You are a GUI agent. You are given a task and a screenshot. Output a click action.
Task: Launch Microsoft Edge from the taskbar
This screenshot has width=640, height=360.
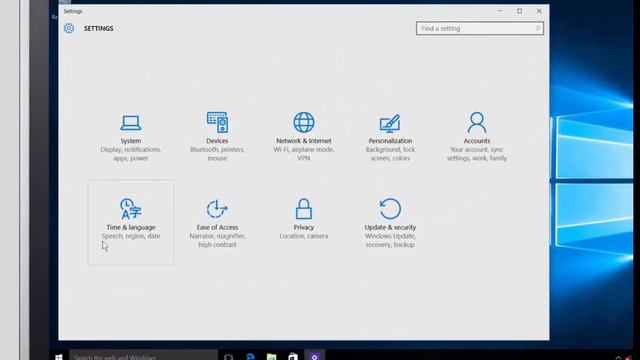250,356
